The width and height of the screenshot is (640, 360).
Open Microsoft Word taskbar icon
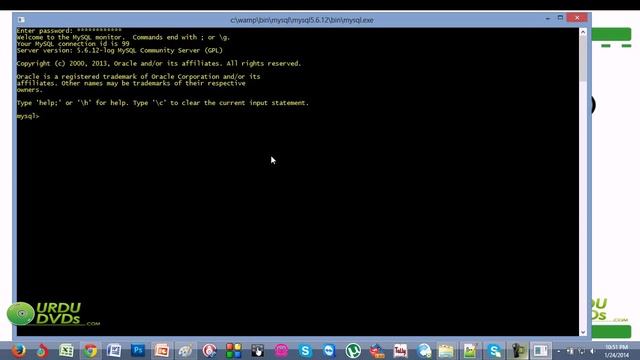(114, 351)
